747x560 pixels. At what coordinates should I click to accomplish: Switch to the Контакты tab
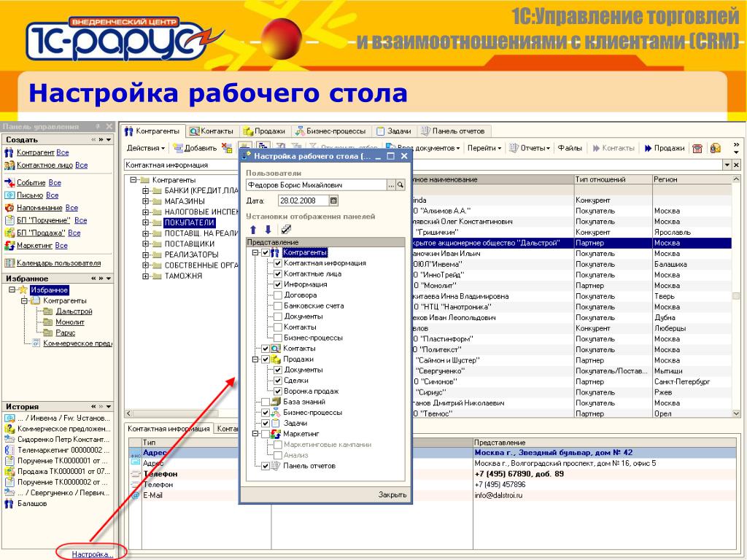click(212, 131)
